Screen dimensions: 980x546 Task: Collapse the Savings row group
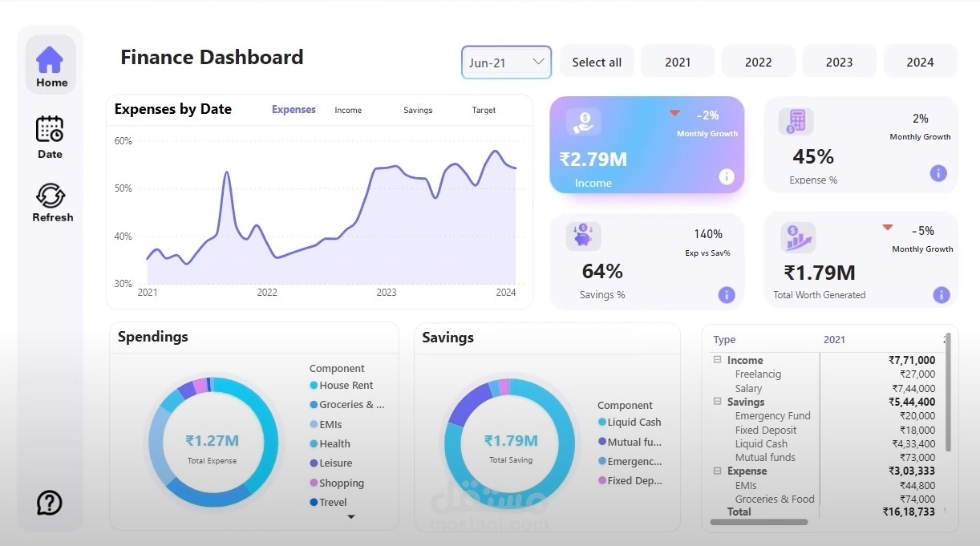717,402
